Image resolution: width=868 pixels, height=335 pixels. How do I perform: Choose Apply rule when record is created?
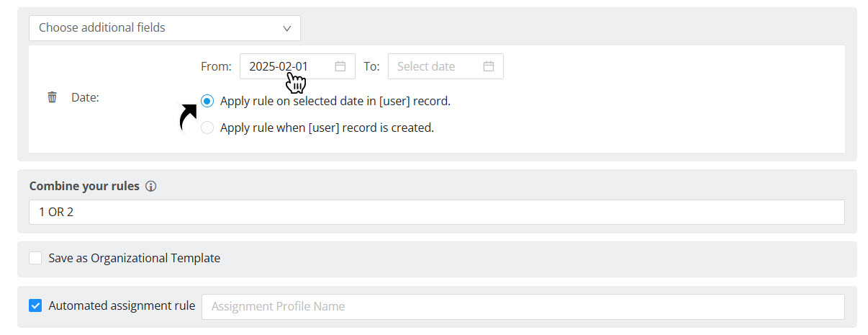[207, 128]
